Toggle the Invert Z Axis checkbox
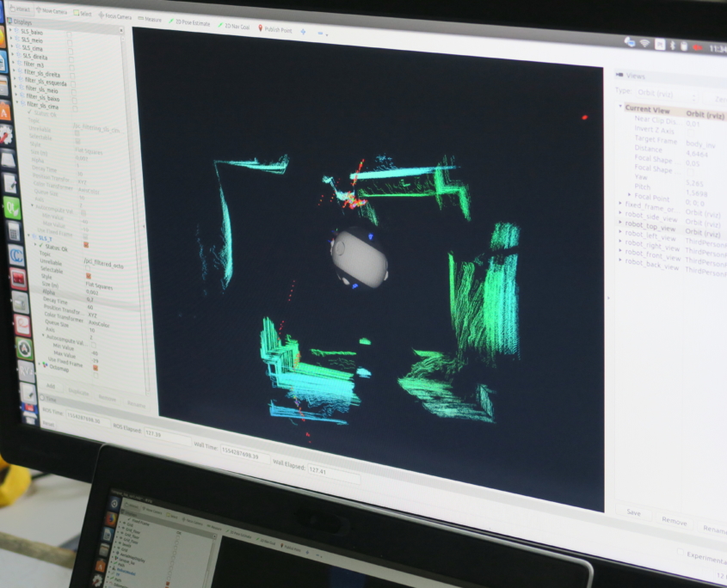727x588 pixels. coord(693,128)
